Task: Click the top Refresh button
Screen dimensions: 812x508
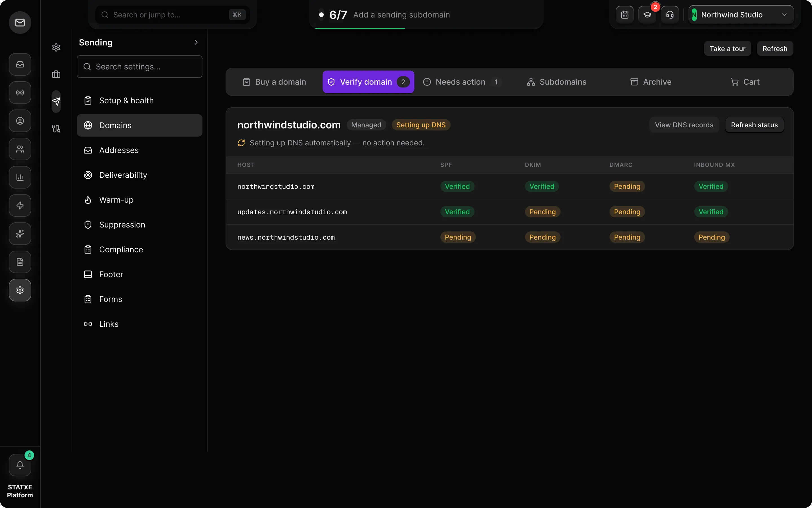Action: point(775,49)
